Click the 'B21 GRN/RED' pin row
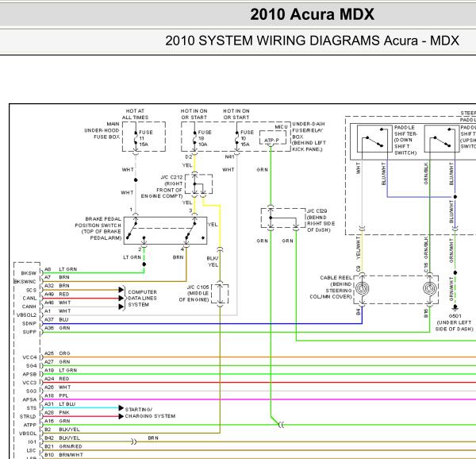This screenshot has width=476, height=459. 63,446
